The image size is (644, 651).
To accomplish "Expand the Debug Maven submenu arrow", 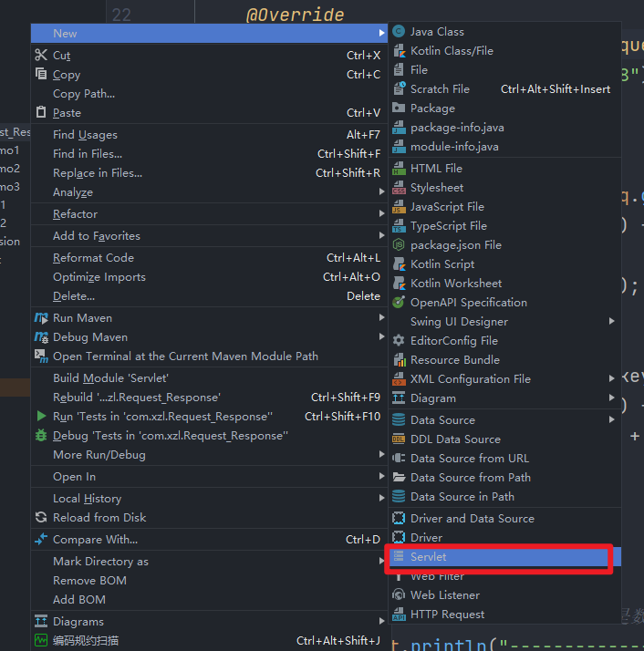I will [x=381, y=336].
